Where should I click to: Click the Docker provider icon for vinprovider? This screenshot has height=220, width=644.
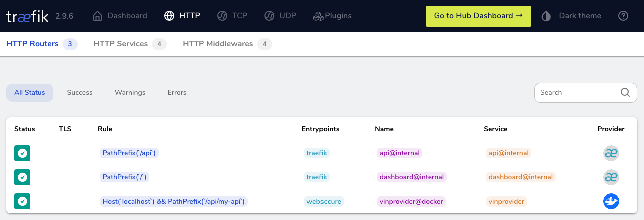pyautogui.click(x=611, y=201)
